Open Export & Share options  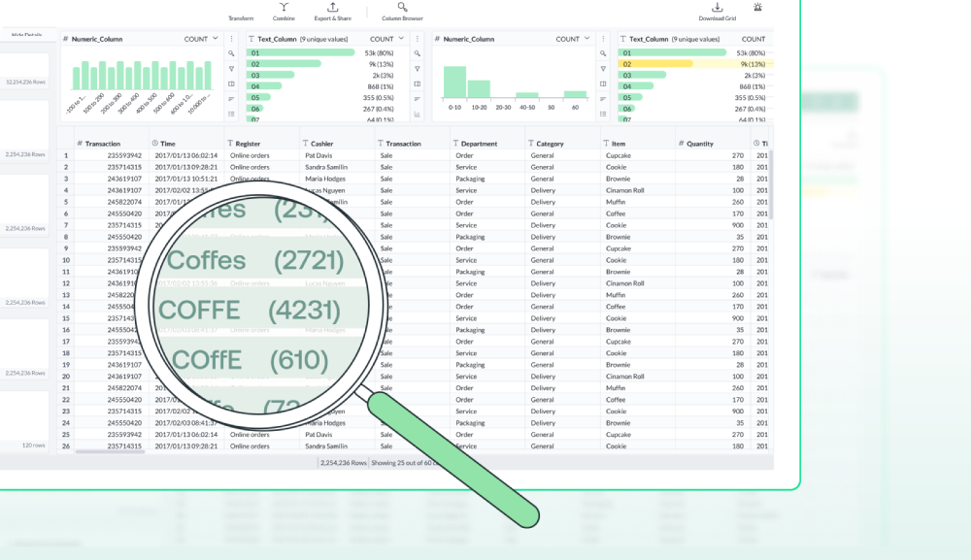333,12
